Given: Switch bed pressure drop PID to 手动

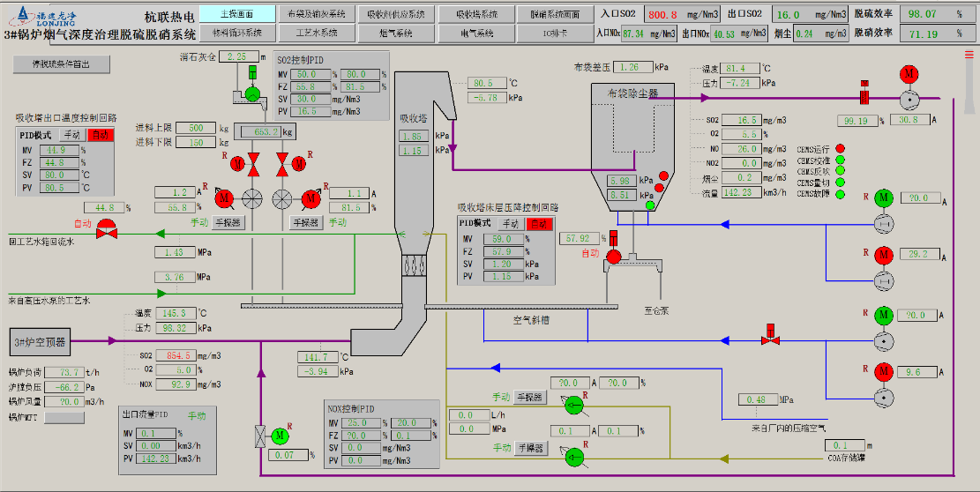Looking at the screenshot, I should click(511, 224).
